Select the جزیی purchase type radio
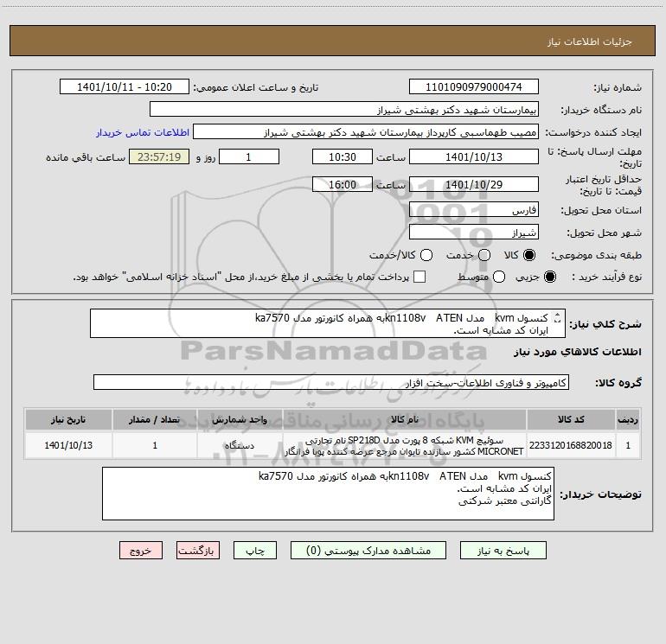The image size is (666, 644). click(550, 277)
